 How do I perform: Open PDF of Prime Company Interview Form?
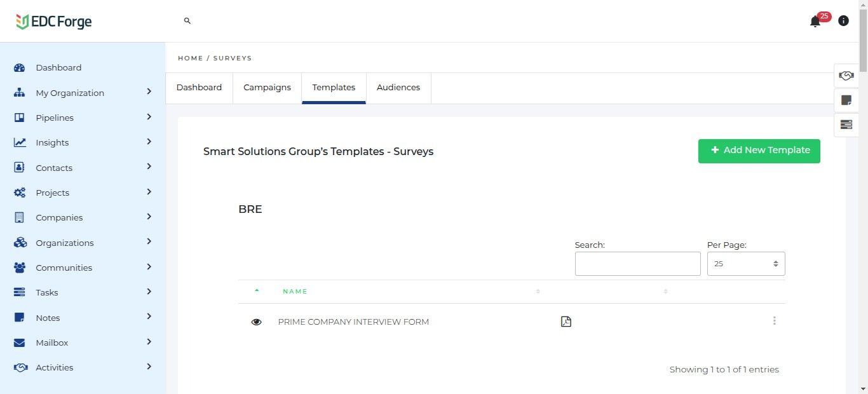tap(566, 322)
